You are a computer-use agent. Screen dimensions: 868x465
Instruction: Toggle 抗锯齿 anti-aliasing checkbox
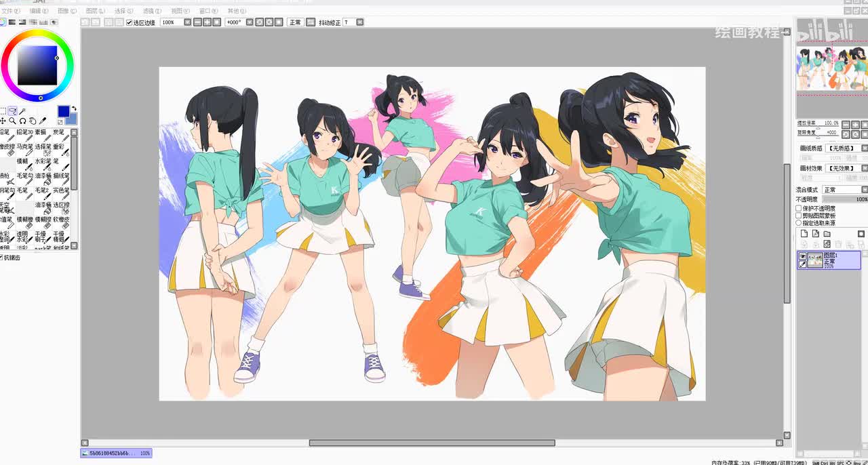[x=1, y=258]
